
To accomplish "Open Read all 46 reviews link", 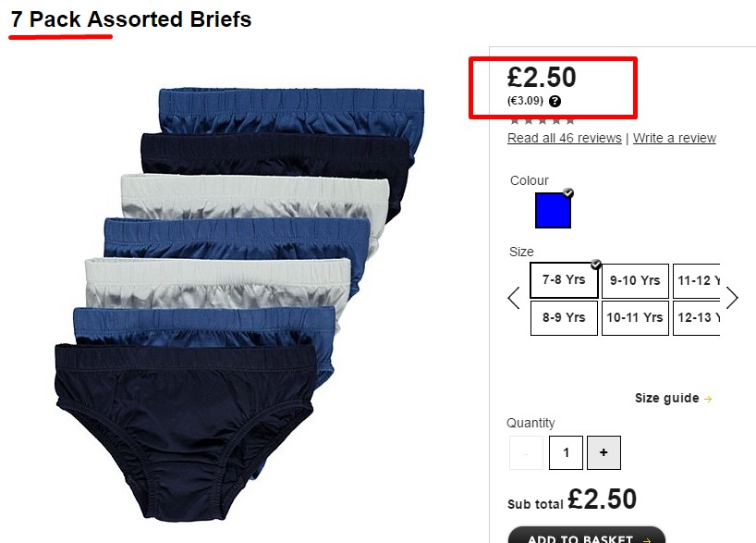I will point(564,138).
